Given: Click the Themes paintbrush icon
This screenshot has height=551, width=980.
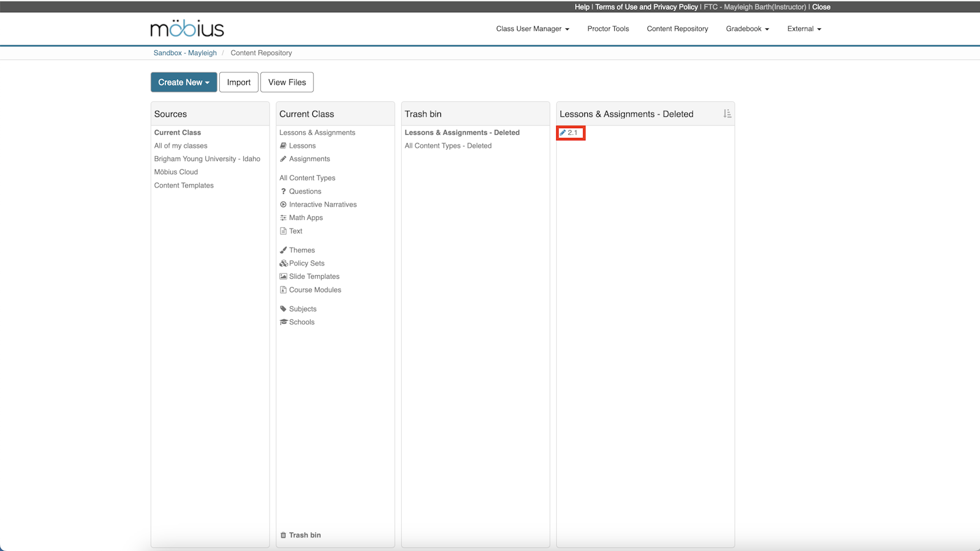Looking at the screenshot, I should pos(283,250).
